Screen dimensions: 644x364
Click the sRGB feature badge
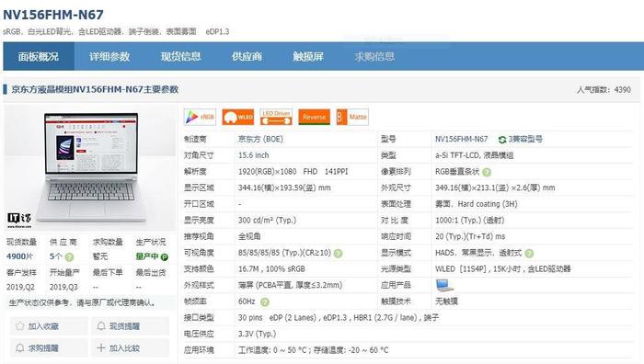[x=200, y=117]
